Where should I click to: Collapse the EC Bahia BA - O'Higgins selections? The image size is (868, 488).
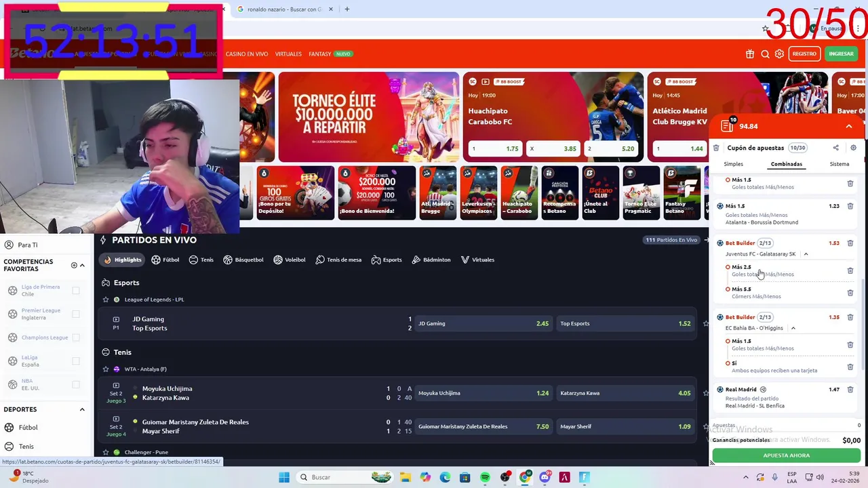pyautogui.click(x=793, y=328)
